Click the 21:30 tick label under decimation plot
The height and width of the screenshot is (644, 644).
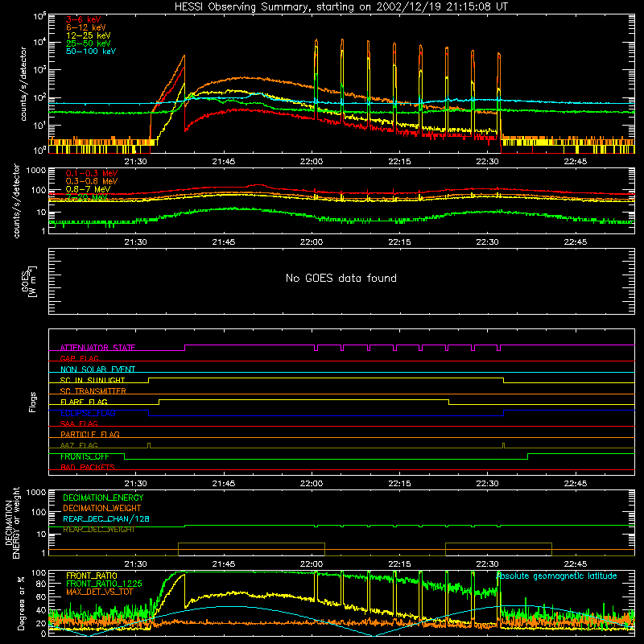pos(135,564)
